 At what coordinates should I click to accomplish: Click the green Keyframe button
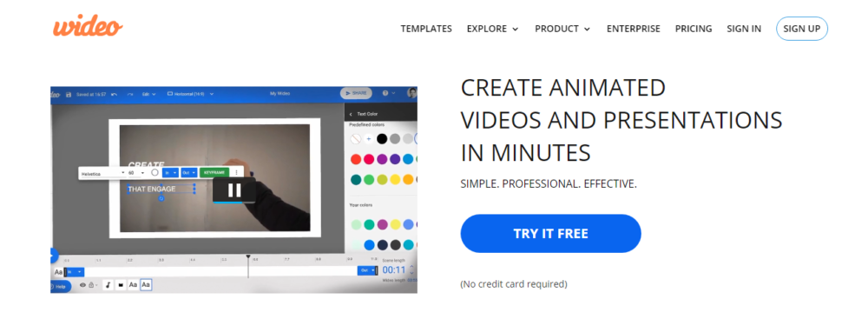tap(214, 173)
